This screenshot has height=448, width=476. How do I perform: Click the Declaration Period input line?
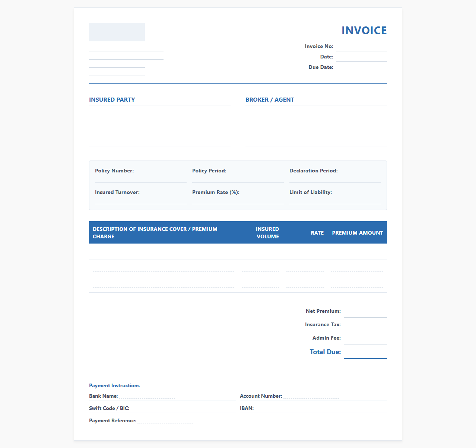point(335,179)
